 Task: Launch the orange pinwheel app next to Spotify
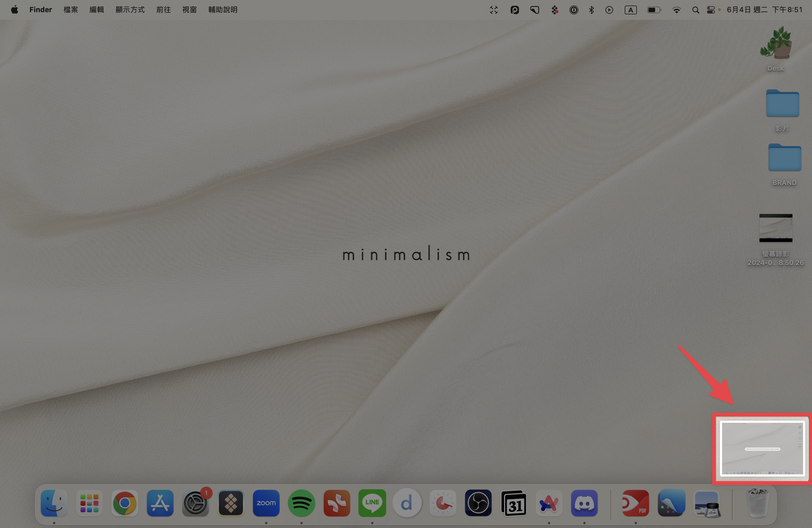pyautogui.click(x=337, y=503)
